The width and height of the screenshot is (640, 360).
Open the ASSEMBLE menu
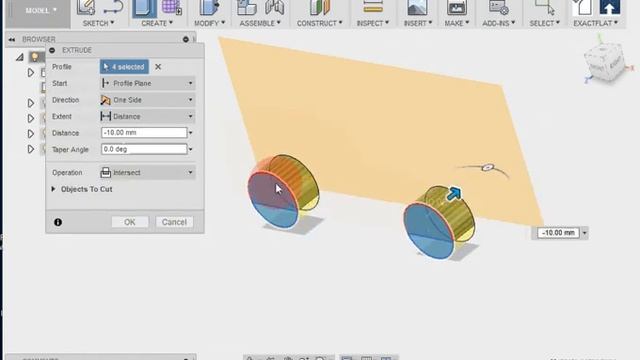pos(260,23)
